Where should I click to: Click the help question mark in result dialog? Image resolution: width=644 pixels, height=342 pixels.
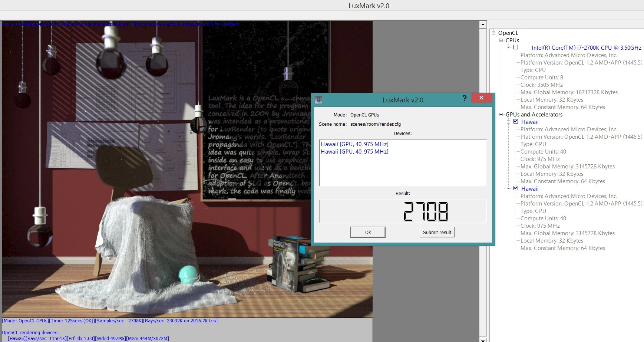[x=464, y=98]
